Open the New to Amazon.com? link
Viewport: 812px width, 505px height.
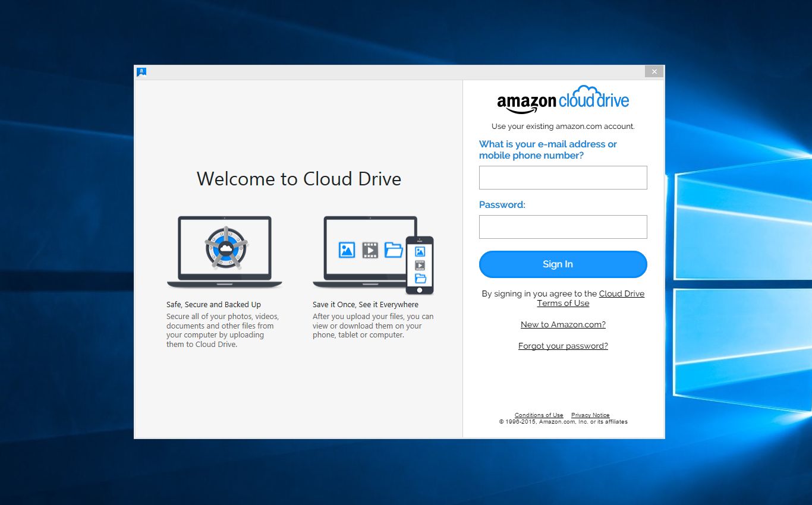(563, 324)
